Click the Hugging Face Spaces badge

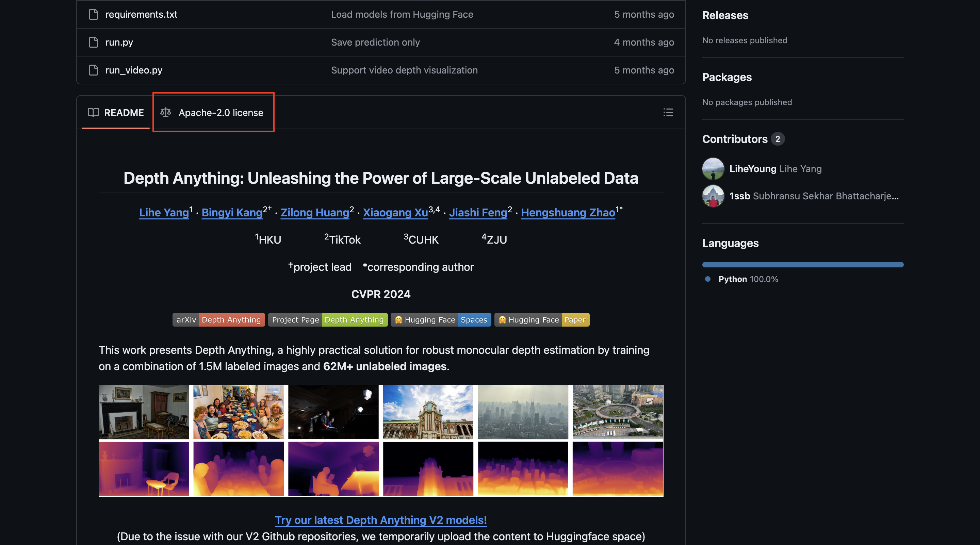coord(441,319)
